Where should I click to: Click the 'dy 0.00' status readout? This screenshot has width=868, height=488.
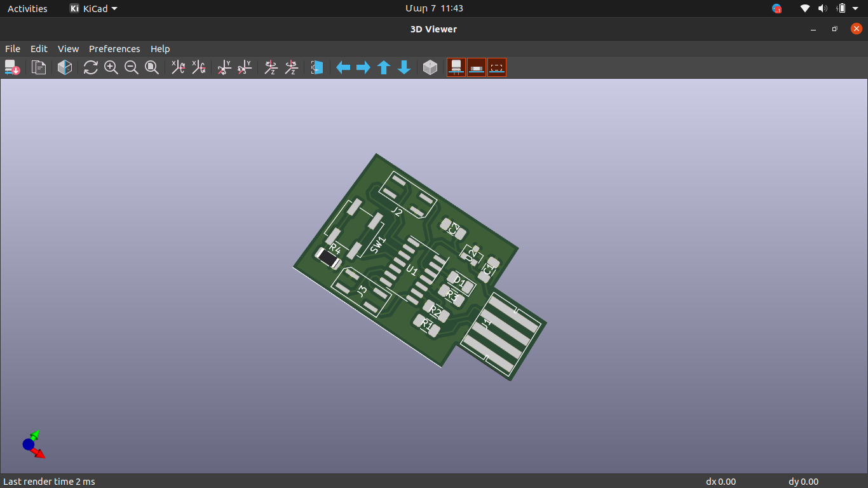[803, 482]
